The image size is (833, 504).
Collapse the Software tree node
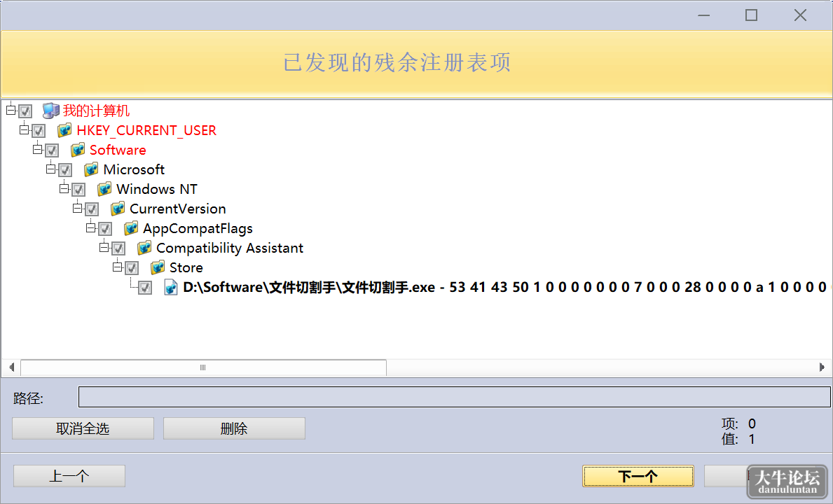[37, 150]
